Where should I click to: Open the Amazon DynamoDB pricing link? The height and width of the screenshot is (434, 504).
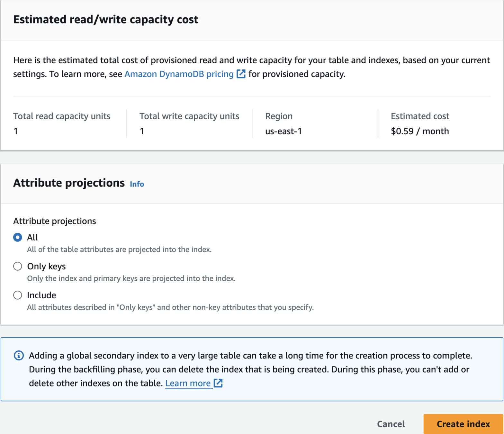179,74
